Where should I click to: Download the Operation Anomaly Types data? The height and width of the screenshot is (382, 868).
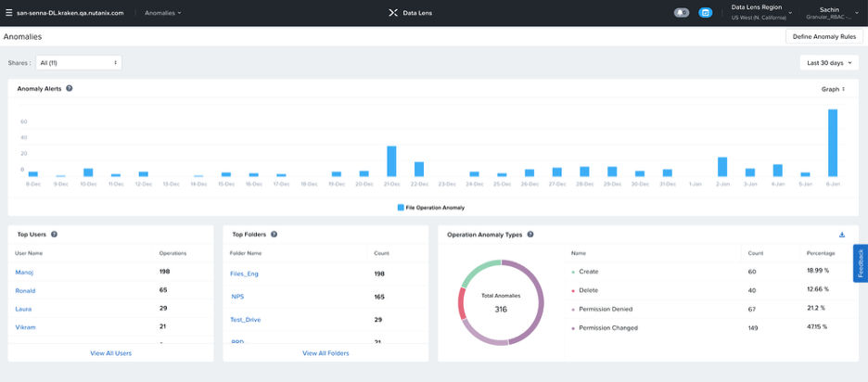click(x=842, y=235)
